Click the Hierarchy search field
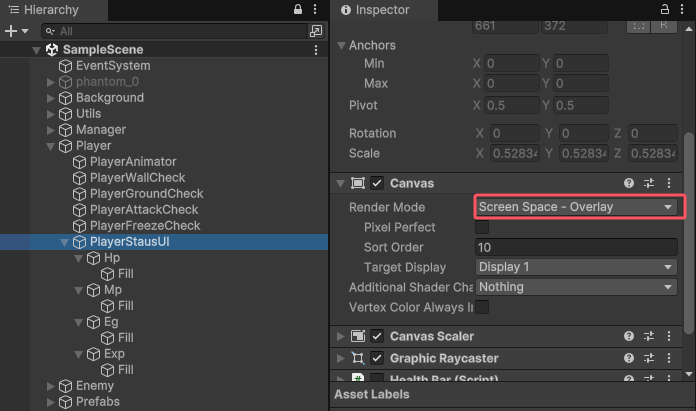 [x=174, y=31]
